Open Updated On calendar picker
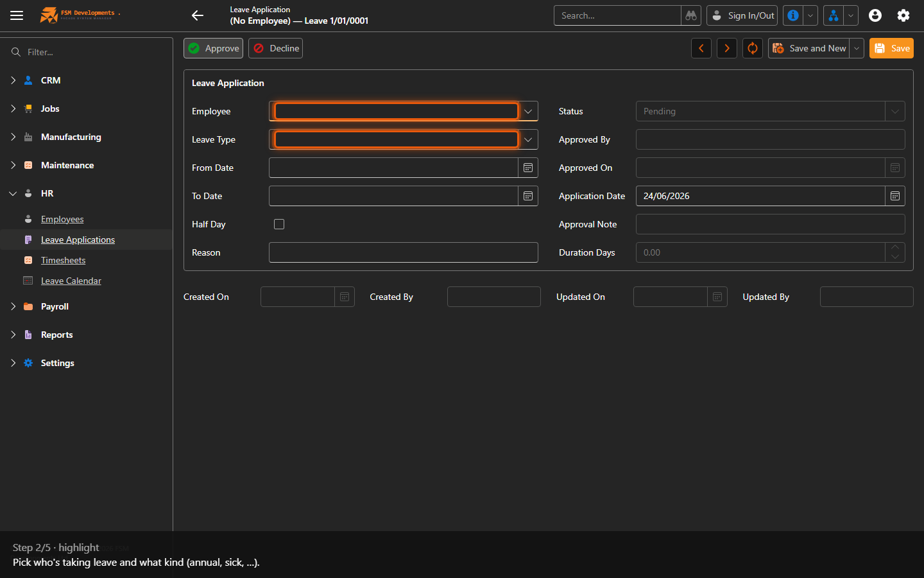Viewport: 924px width, 578px height. click(x=717, y=297)
